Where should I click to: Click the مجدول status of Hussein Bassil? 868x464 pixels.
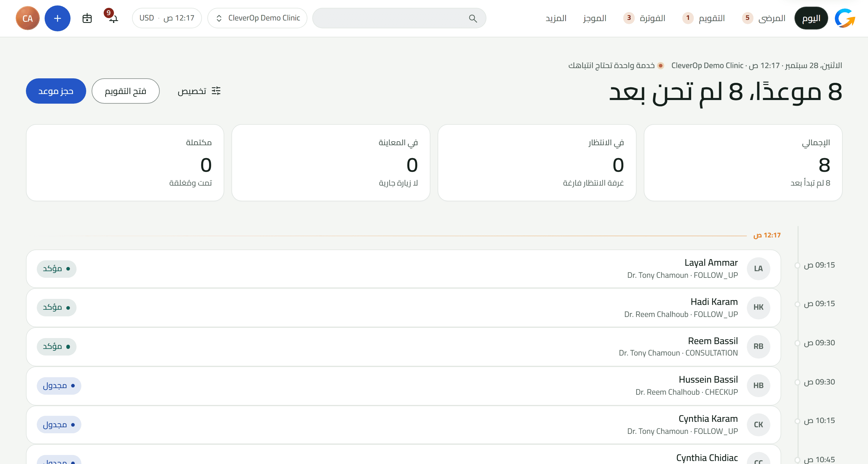[x=59, y=386]
